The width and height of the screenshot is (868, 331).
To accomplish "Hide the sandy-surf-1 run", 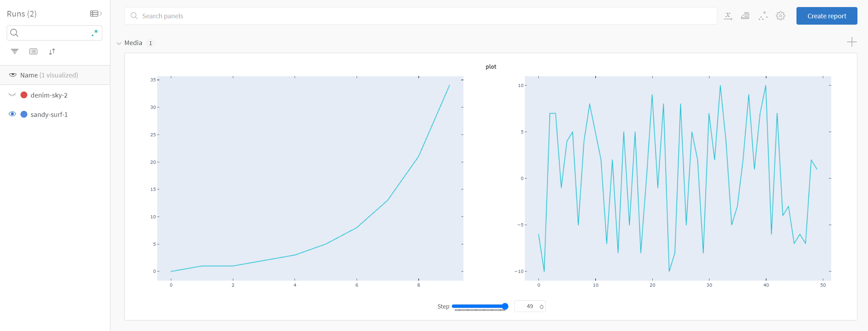I will point(12,114).
